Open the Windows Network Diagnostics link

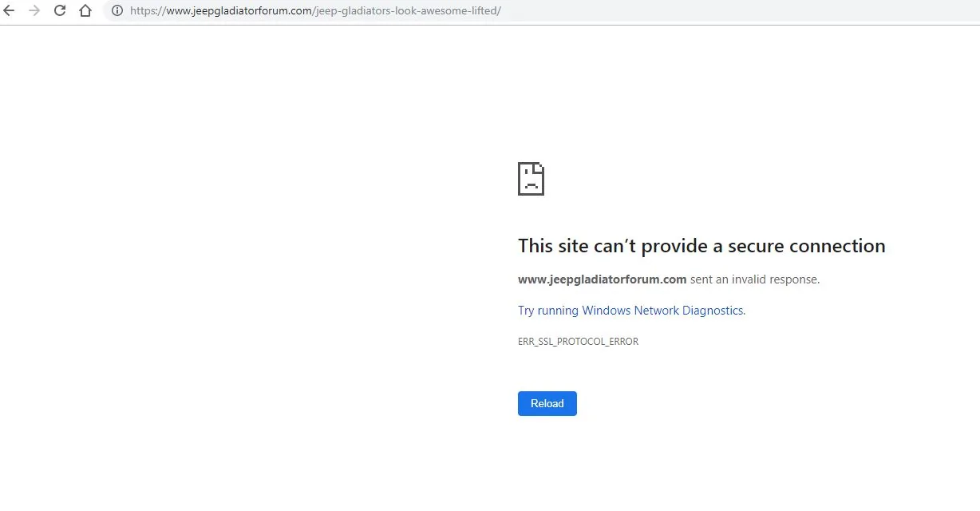pos(631,311)
